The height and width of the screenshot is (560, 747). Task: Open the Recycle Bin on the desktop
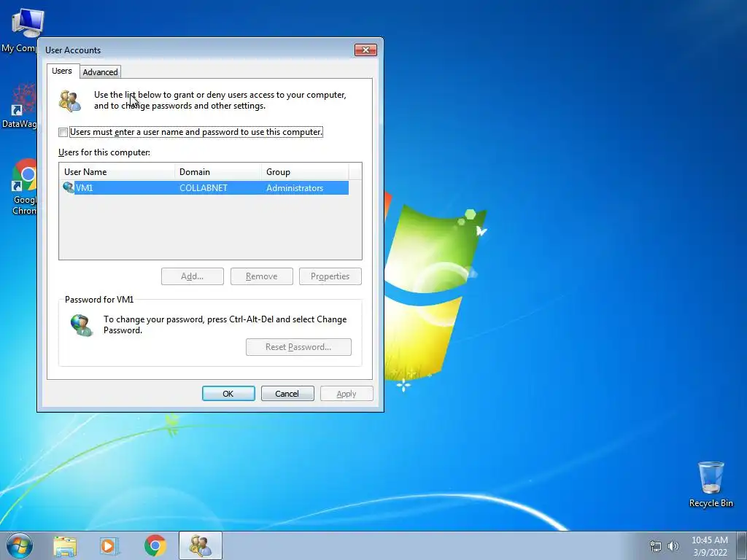711,485
